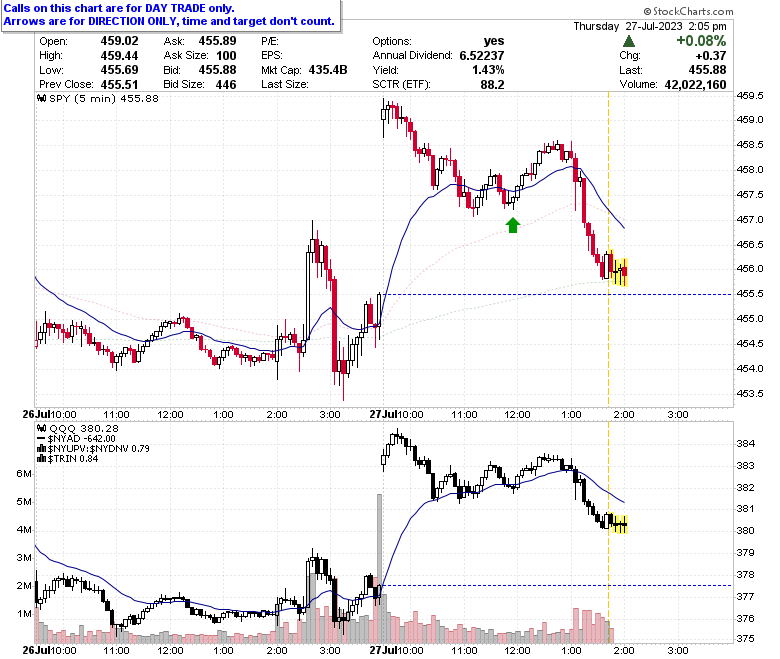Click the 375 price label on QQQ axis
The height and width of the screenshot is (659, 780).
tap(745, 639)
